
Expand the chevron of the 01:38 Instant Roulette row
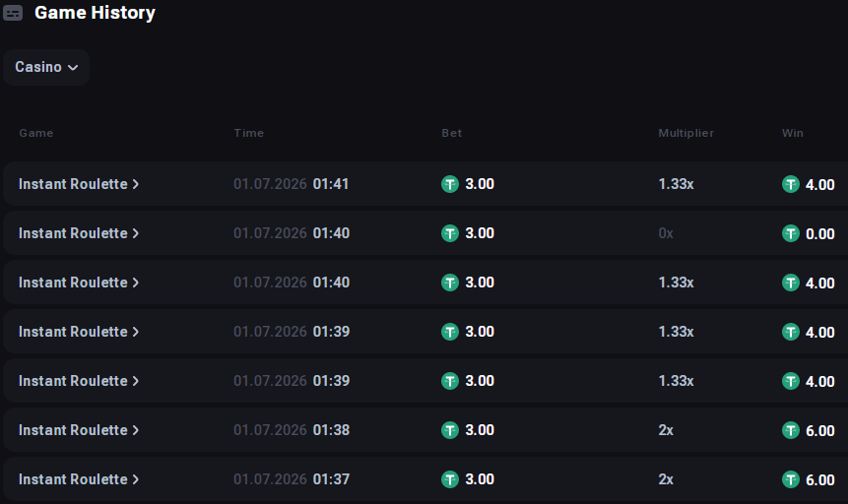pos(136,430)
